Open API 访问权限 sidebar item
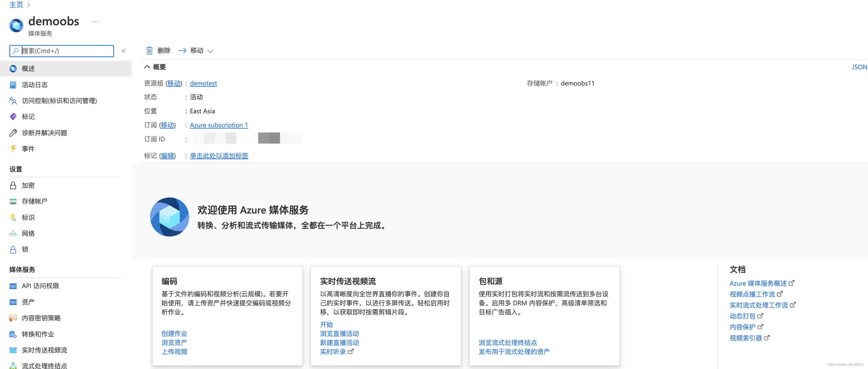The height and width of the screenshot is (369, 868). coord(66,286)
